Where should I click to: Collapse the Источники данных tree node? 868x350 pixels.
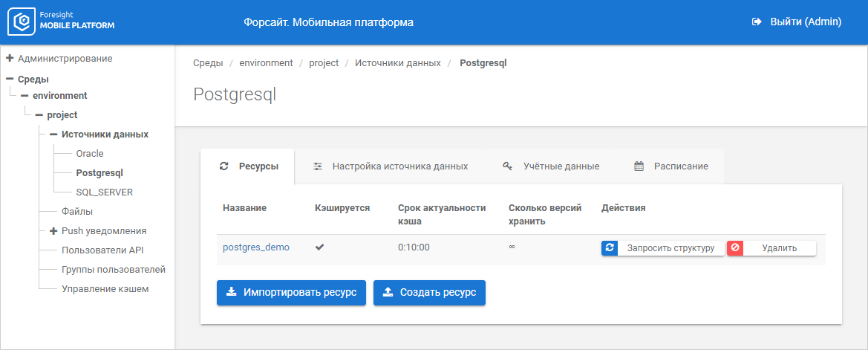coord(53,135)
